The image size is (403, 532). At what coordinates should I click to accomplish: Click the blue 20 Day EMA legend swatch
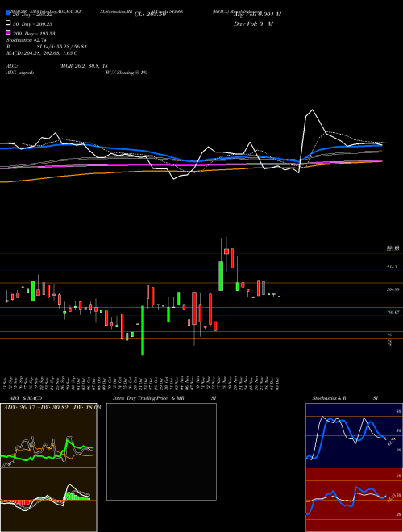point(8,14)
